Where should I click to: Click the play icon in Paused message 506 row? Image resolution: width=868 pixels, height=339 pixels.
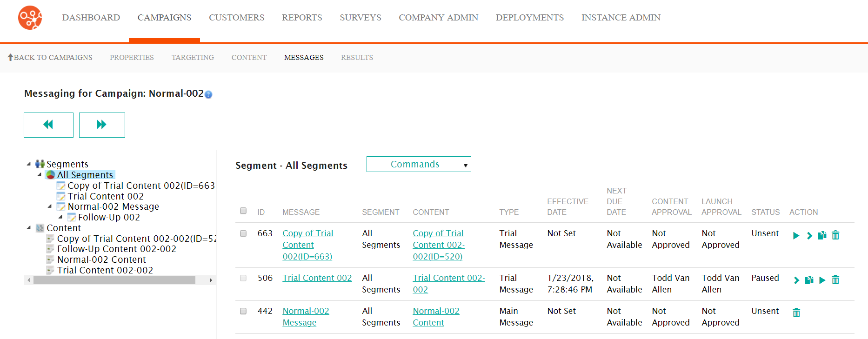[x=822, y=280]
